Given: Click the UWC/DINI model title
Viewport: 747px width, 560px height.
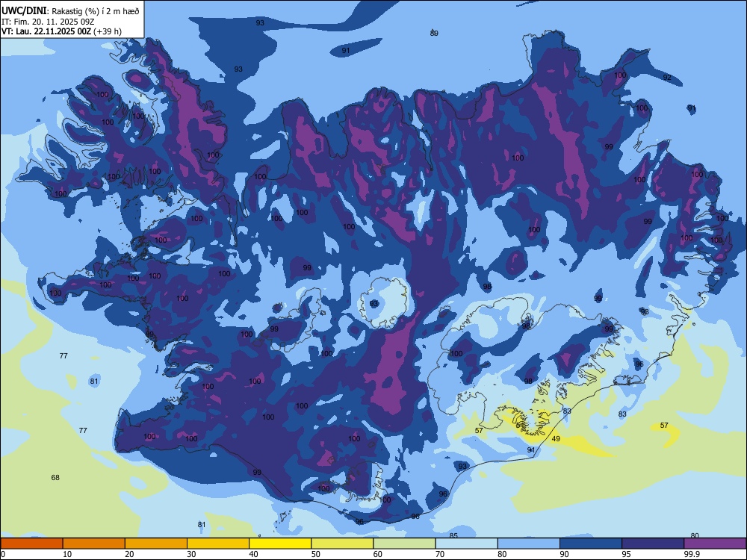Looking at the screenshot, I should point(25,11).
